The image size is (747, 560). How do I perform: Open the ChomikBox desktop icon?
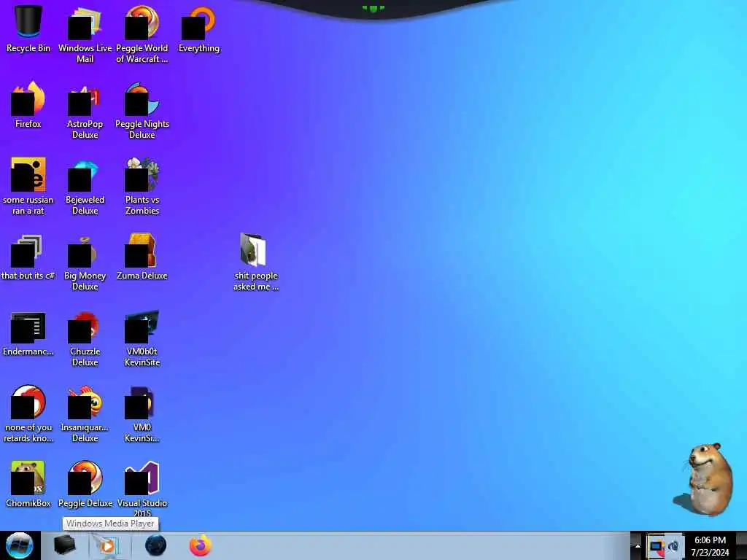[28, 484]
